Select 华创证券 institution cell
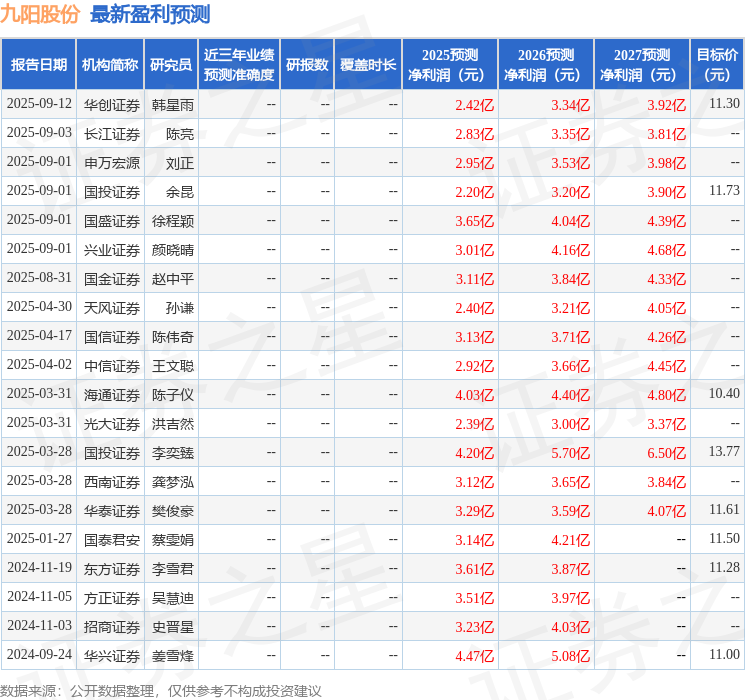 pyautogui.click(x=112, y=105)
